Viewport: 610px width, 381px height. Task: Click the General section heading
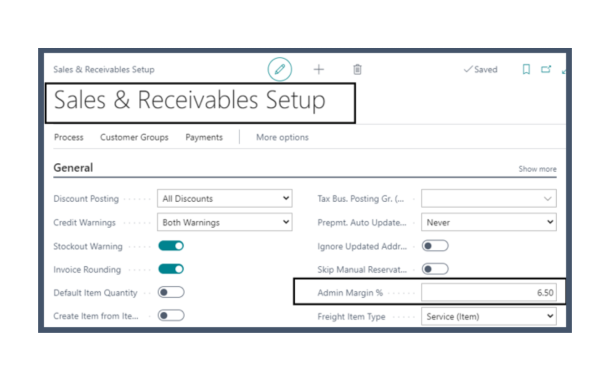tap(73, 168)
